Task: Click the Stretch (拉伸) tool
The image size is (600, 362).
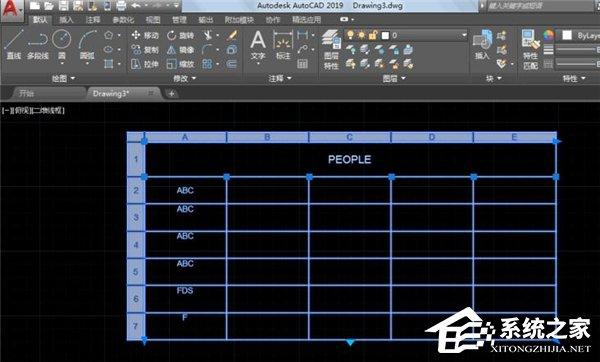Action: tap(145, 64)
